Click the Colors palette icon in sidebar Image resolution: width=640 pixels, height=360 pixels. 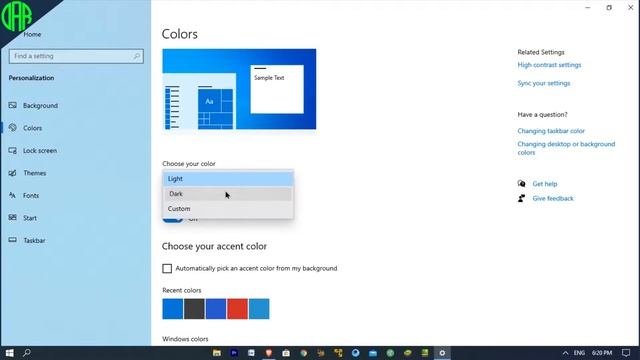[x=13, y=128]
